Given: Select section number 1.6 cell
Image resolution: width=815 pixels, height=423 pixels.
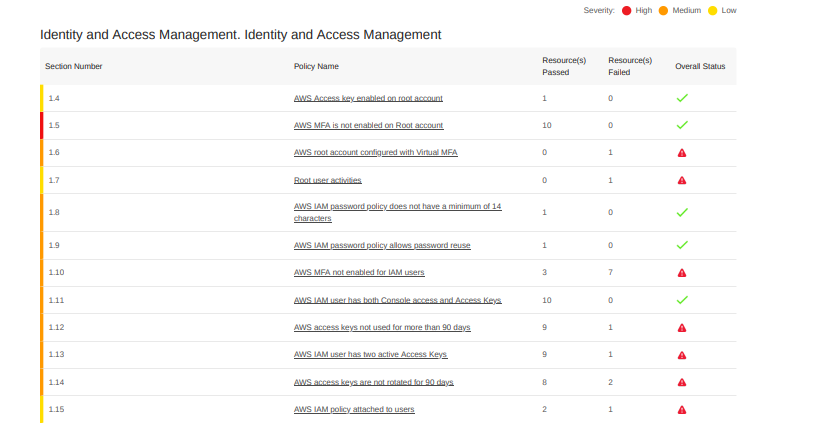Looking at the screenshot, I should coord(54,152).
